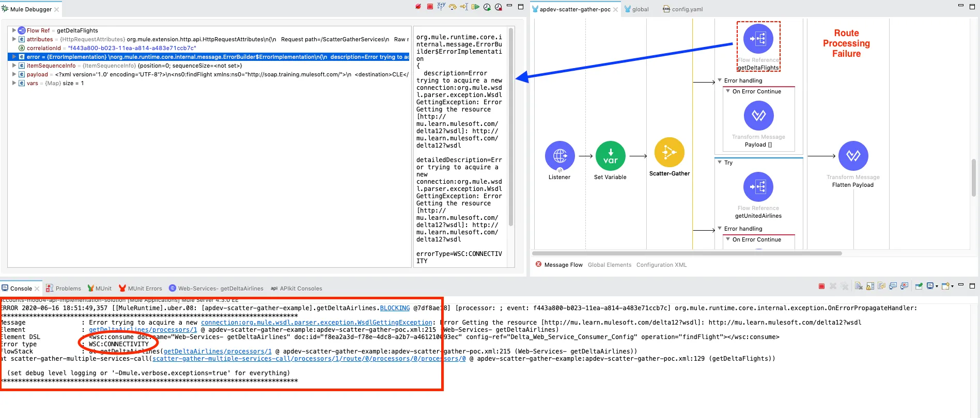Open the getDeltaAirlines/processors/1 Element link
This screenshot has width=980, height=418.
click(x=143, y=330)
